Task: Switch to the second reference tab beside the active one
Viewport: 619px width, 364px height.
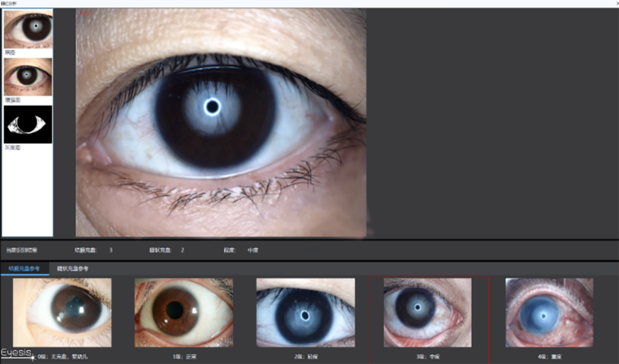Action: [x=73, y=268]
